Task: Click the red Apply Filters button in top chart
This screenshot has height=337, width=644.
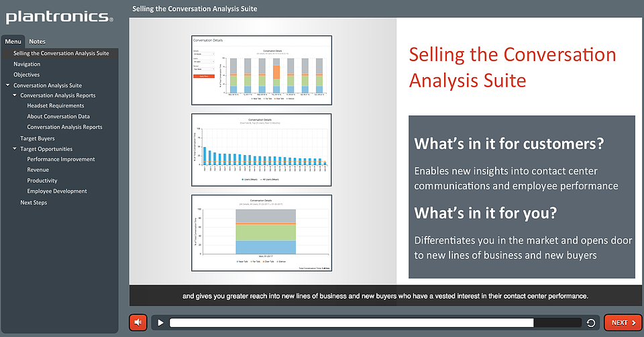Action: [x=204, y=76]
